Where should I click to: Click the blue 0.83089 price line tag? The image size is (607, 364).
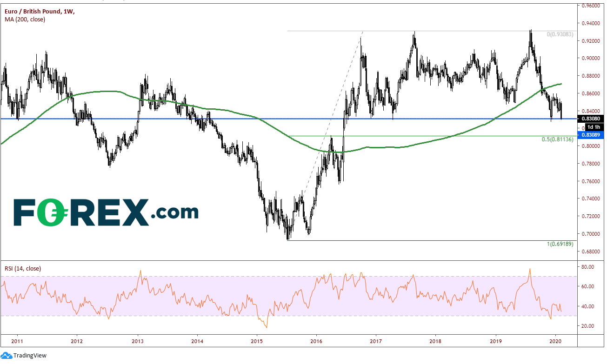click(x=592, y=134)
